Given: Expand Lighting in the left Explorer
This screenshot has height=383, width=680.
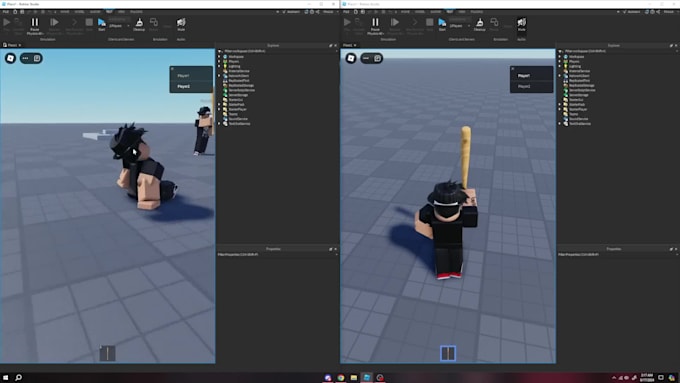Looking at the screenshot, I should (219, 66).
